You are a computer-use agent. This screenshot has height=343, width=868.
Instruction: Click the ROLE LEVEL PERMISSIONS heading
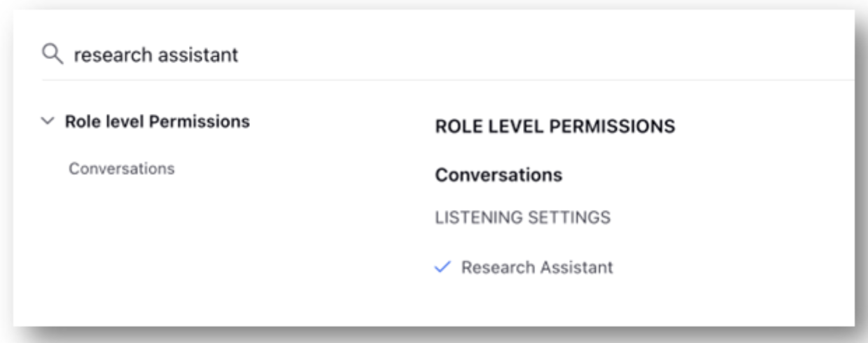[554, 127]
